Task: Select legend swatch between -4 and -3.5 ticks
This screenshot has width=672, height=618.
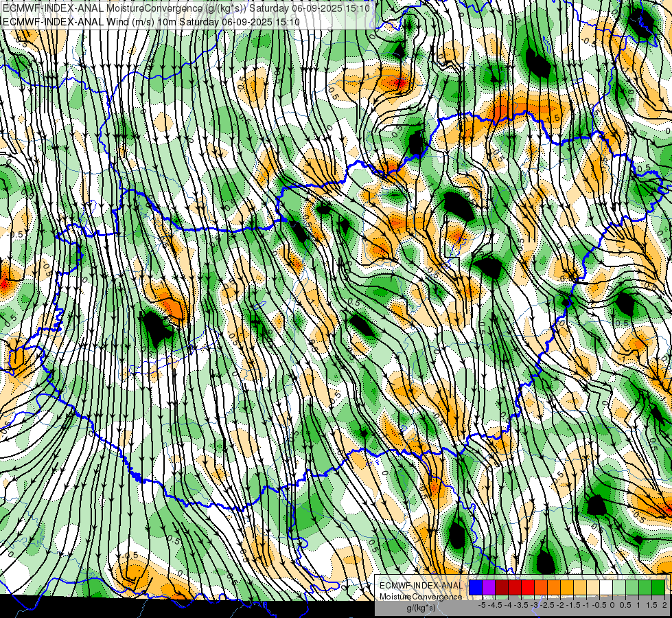Action: (515, 587)
